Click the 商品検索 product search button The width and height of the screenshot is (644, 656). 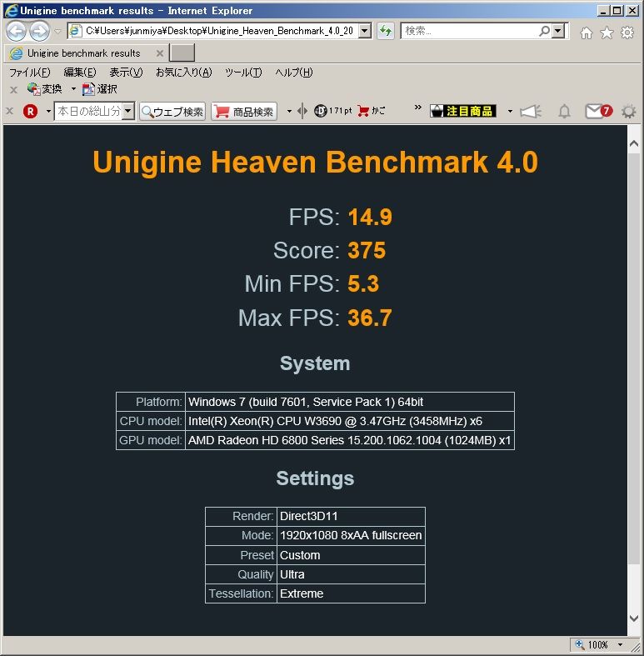(x=244, y=112)
